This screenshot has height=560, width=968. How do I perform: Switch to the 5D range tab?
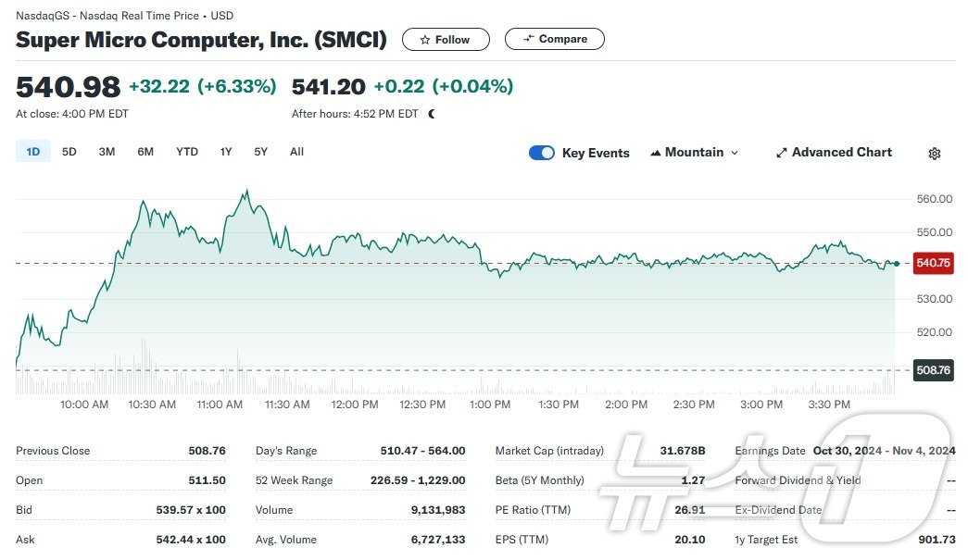[69, 152]
